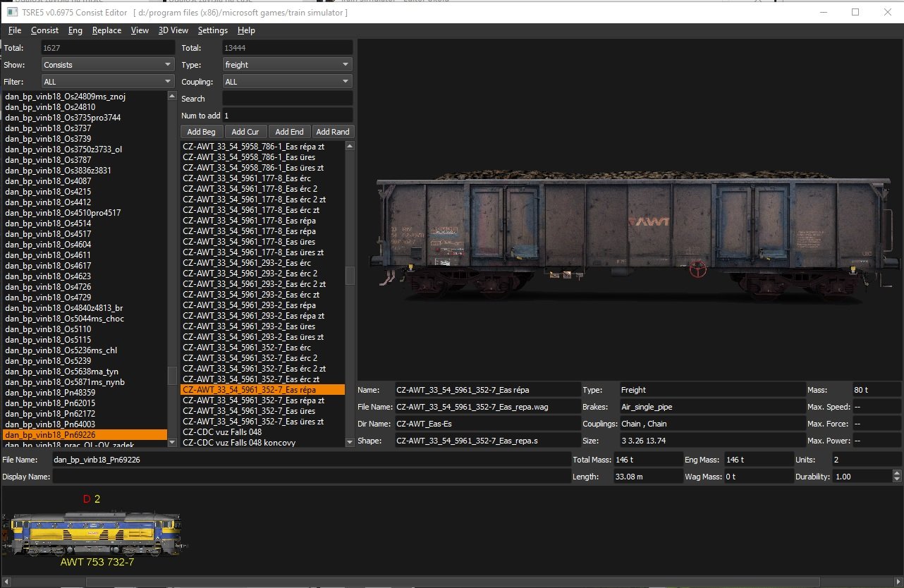Click the Add Cur button
Screen dimensions: 904x588
(x=245, y=132)
